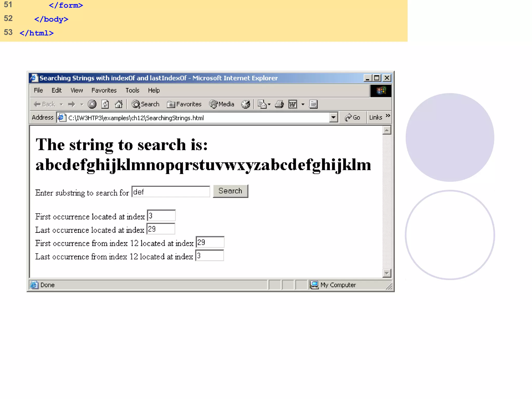
Task: Open the History toolbar icon
Action: tap(245, 104)
